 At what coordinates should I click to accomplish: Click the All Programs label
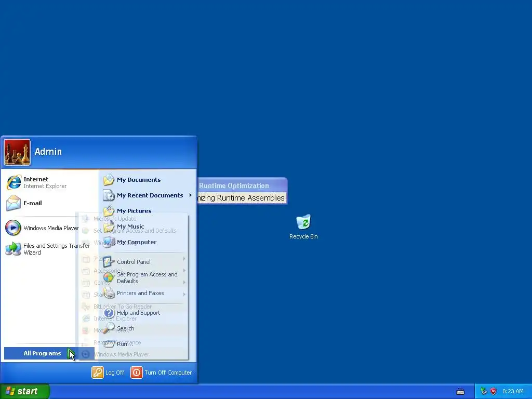[x=42, y=353]
